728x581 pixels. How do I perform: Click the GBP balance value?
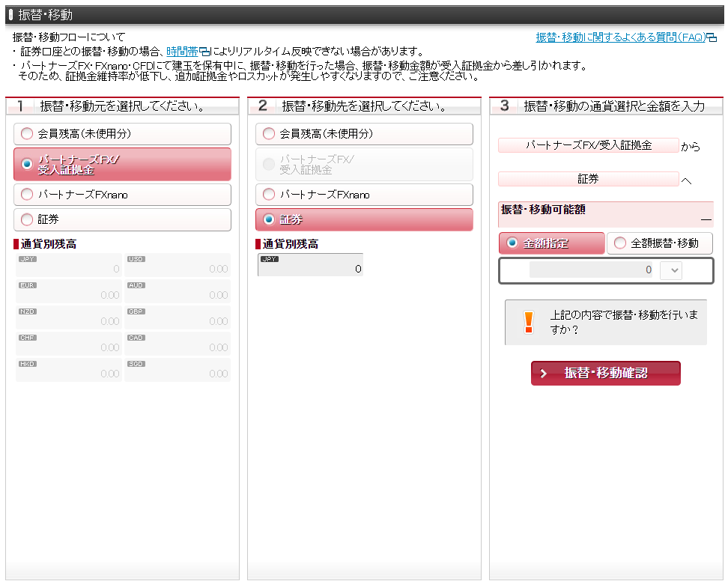pyautogui.click(x=178, y=317)
